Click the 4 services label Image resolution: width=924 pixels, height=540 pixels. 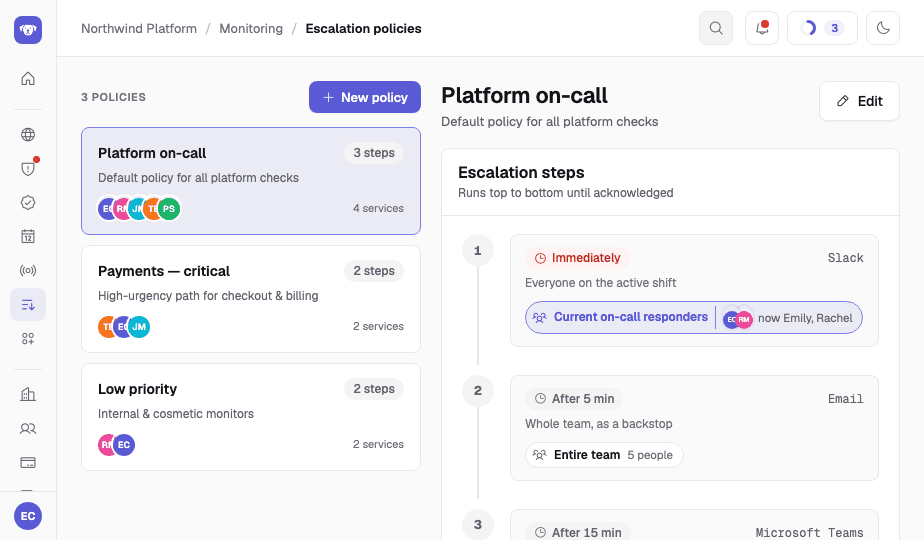[378, 208]
